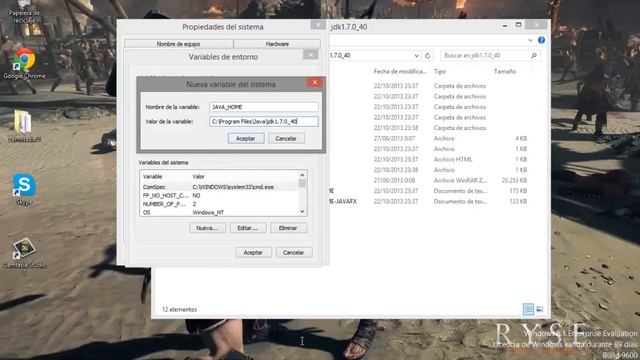Open Camtasia Studio desktop shortcut

click(x=24, y=253)
